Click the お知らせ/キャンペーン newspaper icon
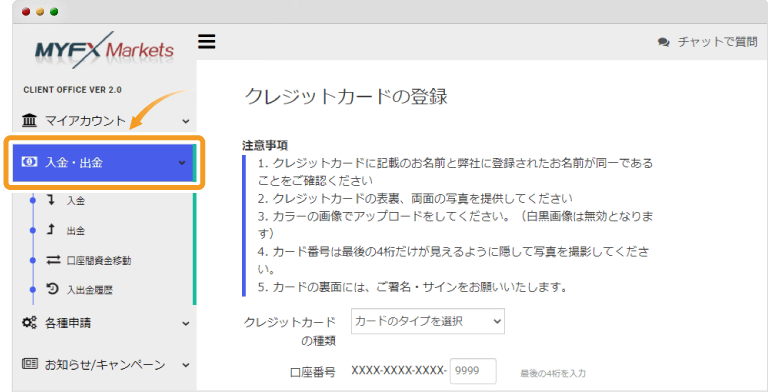Viewport: 768px width, 392px height. pos(29,364)
